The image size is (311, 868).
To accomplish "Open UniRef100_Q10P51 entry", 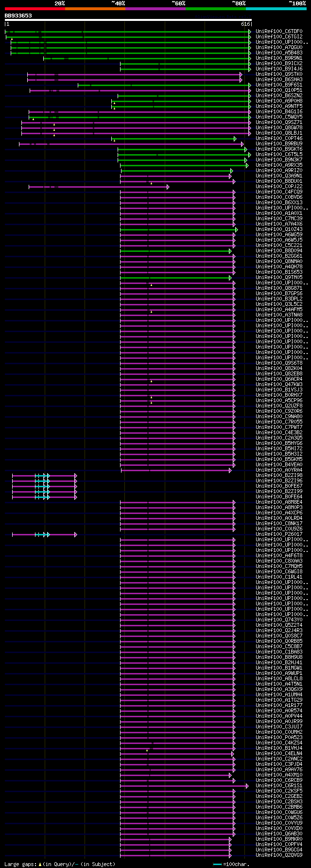I will pos(279,90).
